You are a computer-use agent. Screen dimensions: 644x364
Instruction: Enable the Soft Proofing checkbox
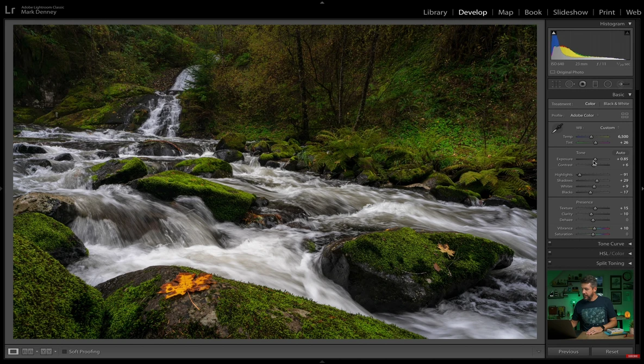[x=64, y=352]
